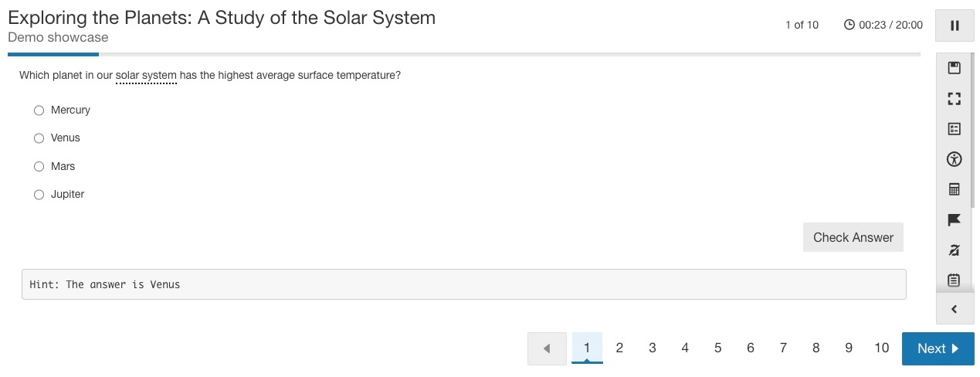Enter fullscreen mode
980x377 pixels.
click(954, 98)
